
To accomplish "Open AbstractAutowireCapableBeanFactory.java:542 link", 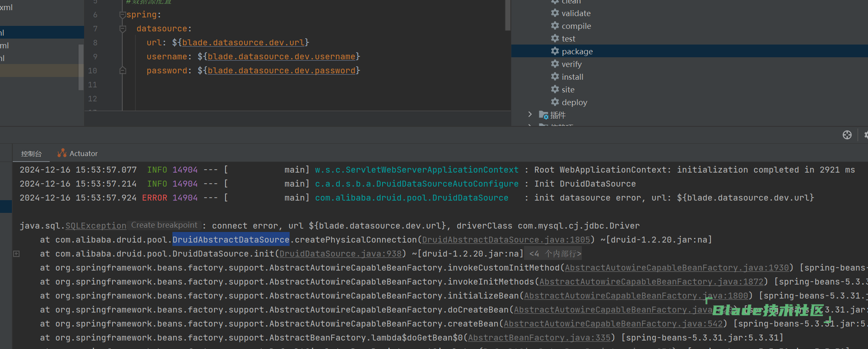I will click(x=613, y=324).
